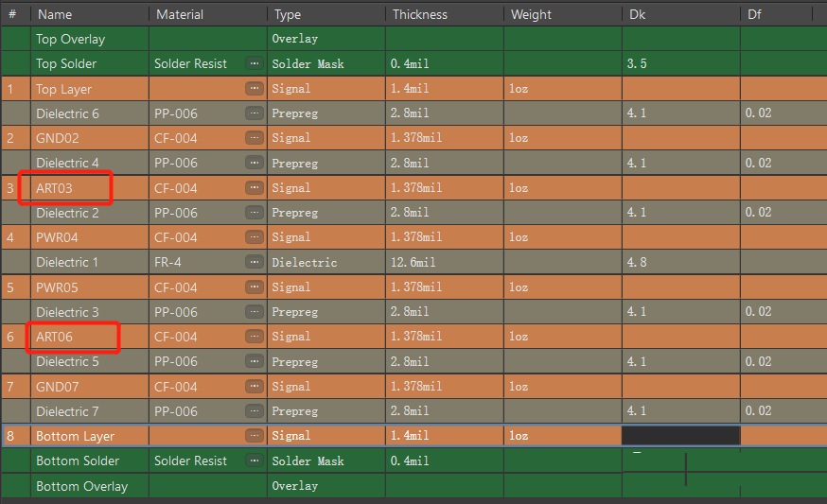This screenshot has height=504, width=827.
Task: Click ellipsis button in Bottom Layer row
Action: pyautogui.click(x=254, y=436)
